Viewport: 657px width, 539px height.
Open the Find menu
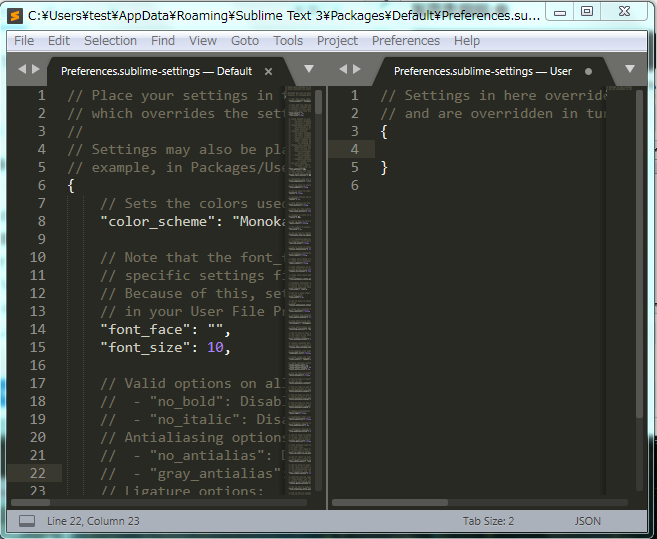[x=163, y=41]
